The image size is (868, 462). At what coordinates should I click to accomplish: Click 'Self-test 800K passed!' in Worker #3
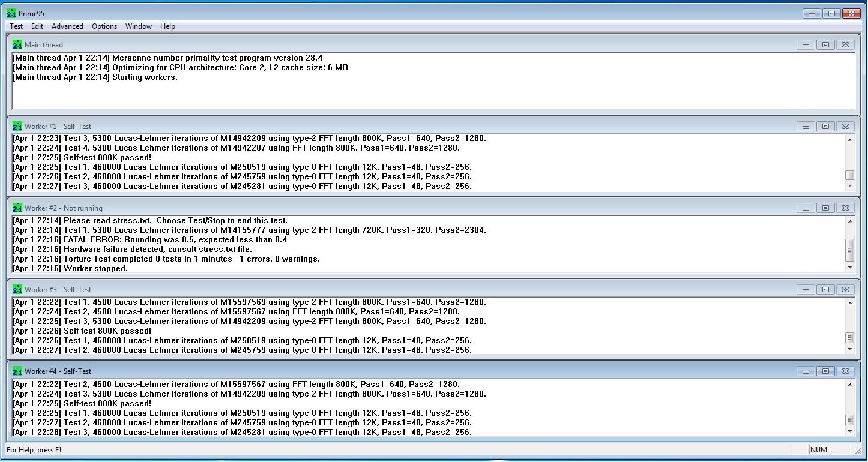tap(82, 331)
